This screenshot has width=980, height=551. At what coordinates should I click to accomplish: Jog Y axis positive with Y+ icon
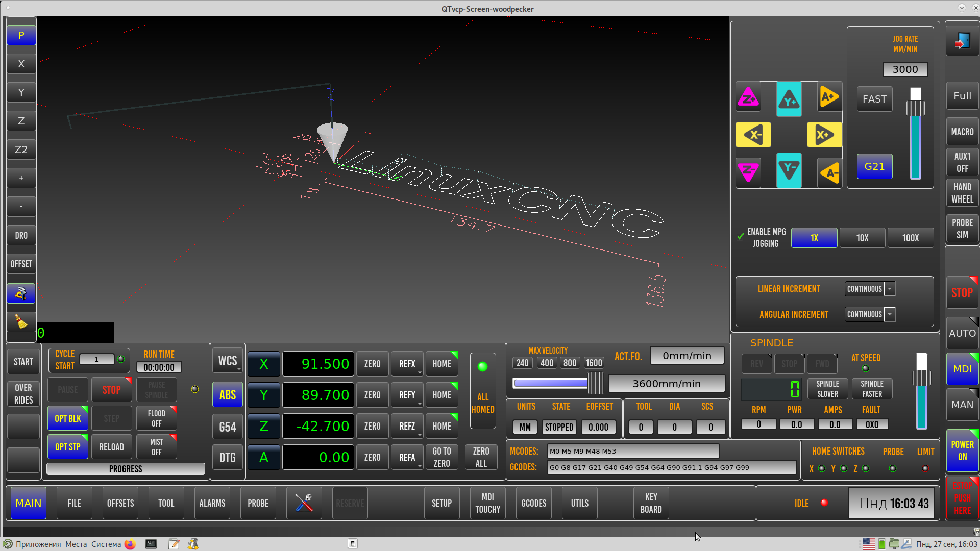[x=789, y=99]
